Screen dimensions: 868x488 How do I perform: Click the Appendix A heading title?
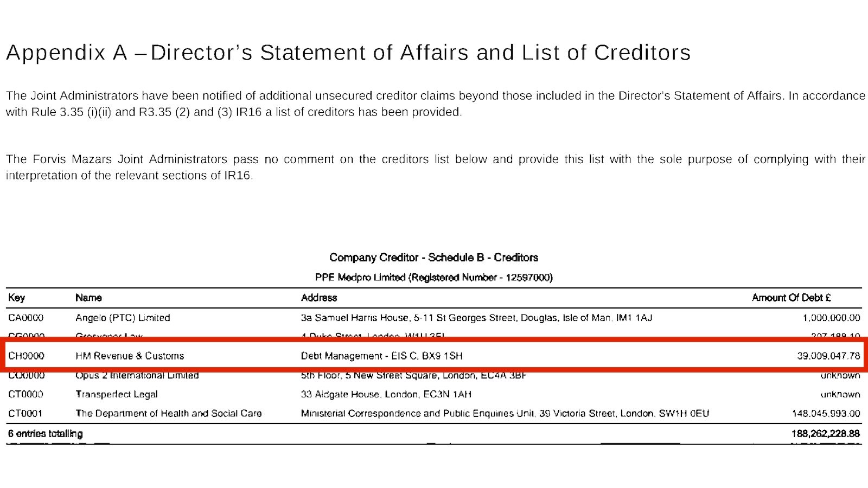point(348,53)
